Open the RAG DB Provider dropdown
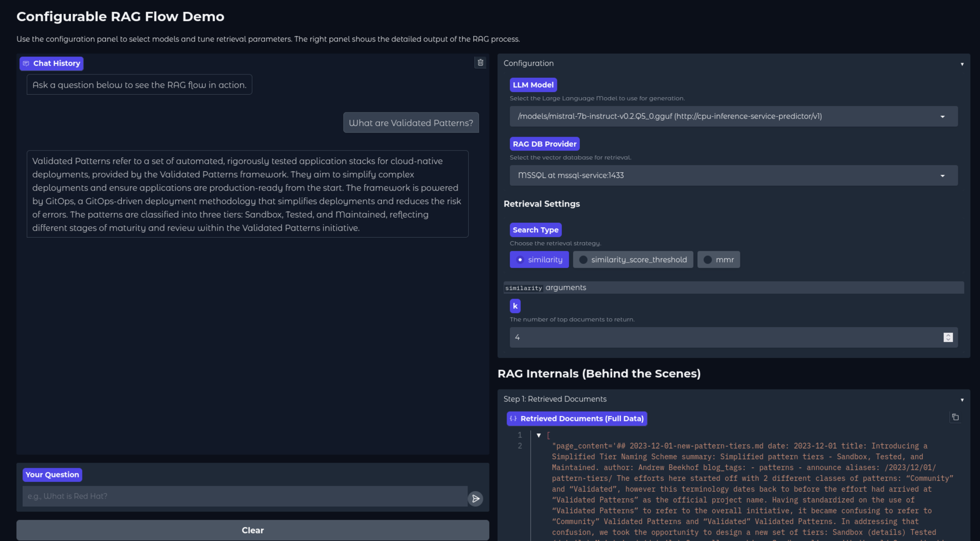This screenshot has height=541, width=980. [x=733, y=176]
